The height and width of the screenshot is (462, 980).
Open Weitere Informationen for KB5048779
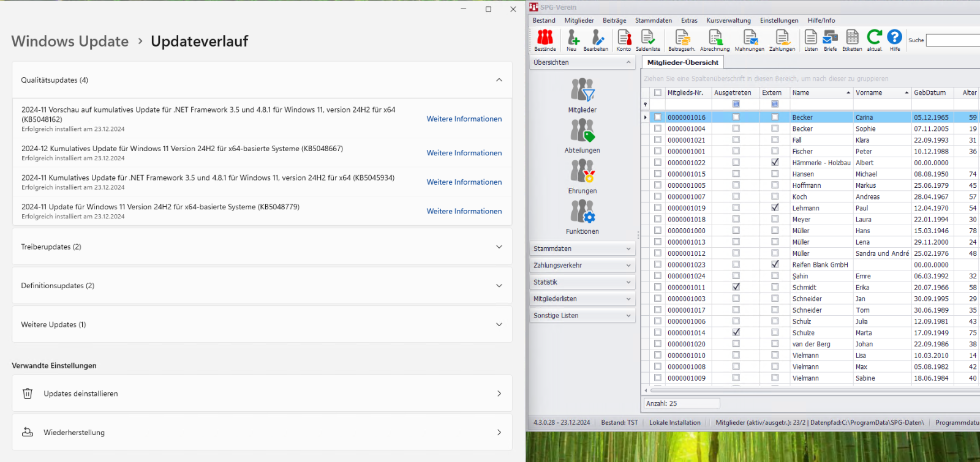[x=464, y=211]
